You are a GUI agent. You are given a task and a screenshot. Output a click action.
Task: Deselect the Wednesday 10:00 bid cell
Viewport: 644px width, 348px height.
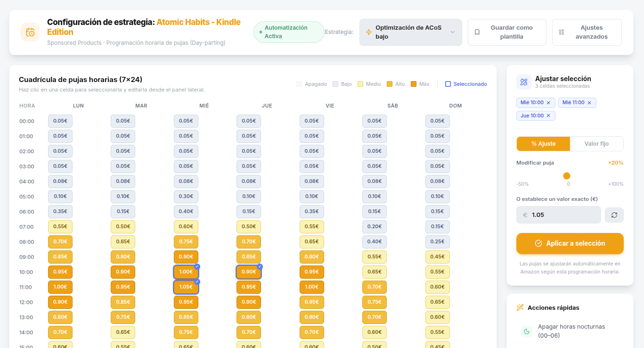point(186,272)
